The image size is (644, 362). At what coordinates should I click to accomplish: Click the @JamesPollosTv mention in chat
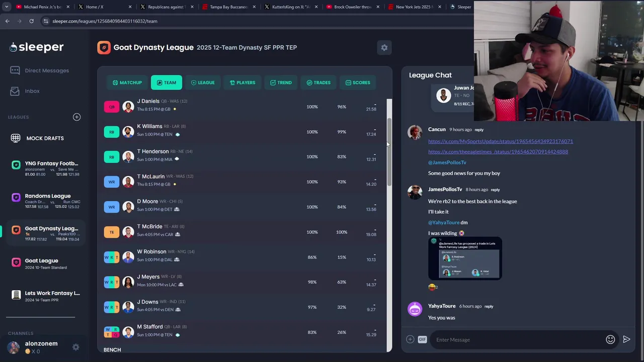[x=447, y=162]
